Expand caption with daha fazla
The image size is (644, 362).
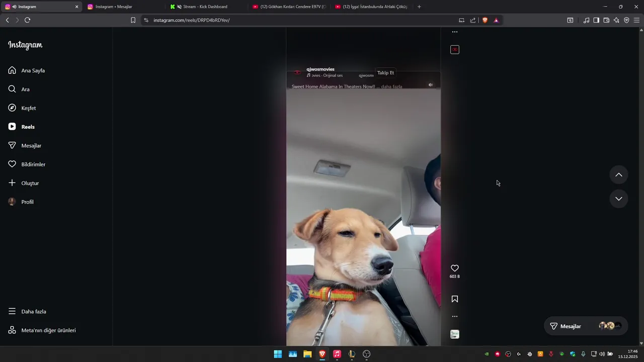(392, 86)
